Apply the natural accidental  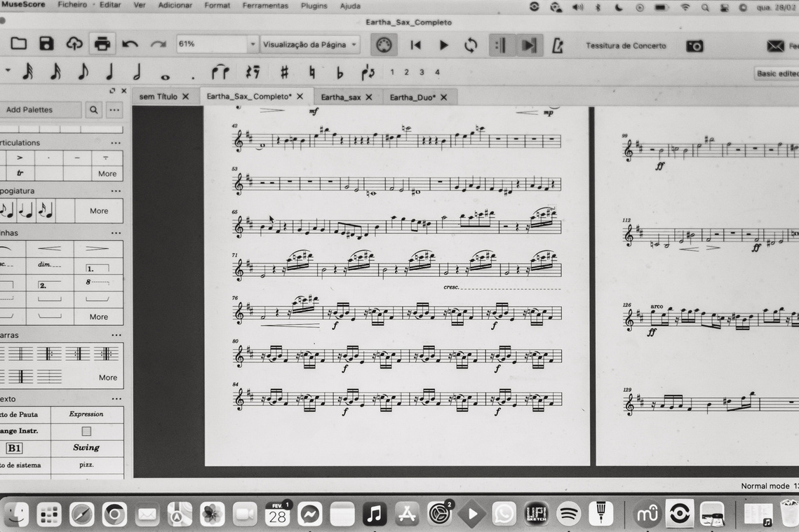point(312,73)
